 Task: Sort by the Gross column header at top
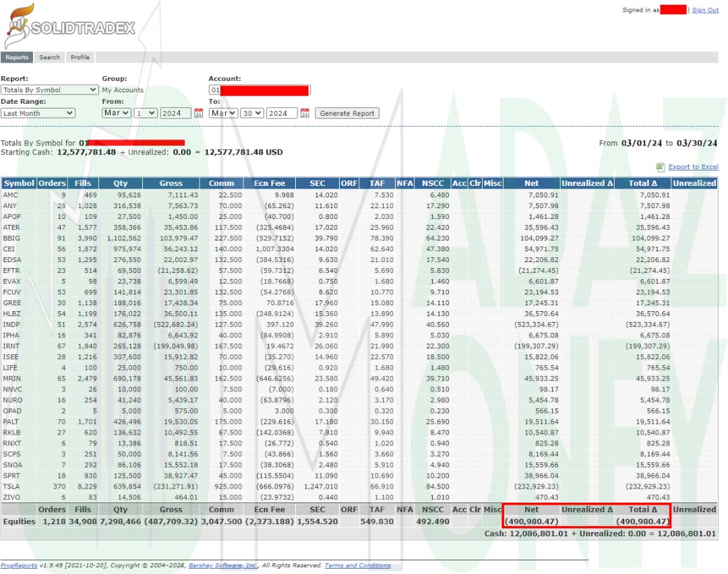[x=171, y=183]
